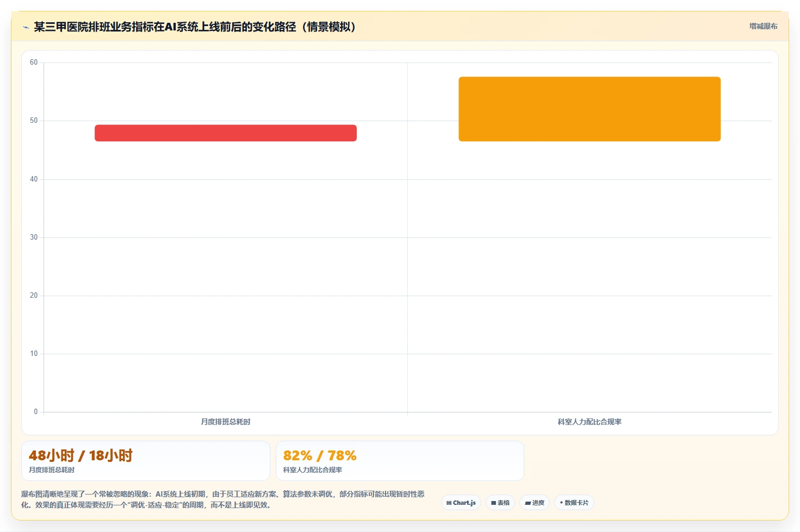This screenshot has height=532, width=800.
Task: Click y-axis tick label 50
Action: 34,121
